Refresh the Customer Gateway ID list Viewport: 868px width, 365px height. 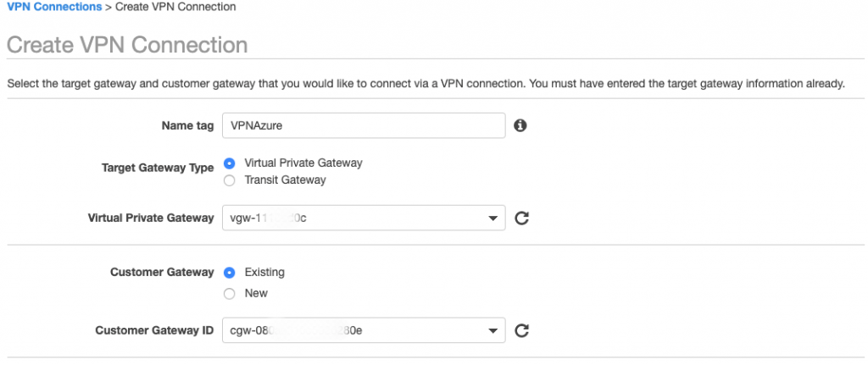(x=522, y=330)
